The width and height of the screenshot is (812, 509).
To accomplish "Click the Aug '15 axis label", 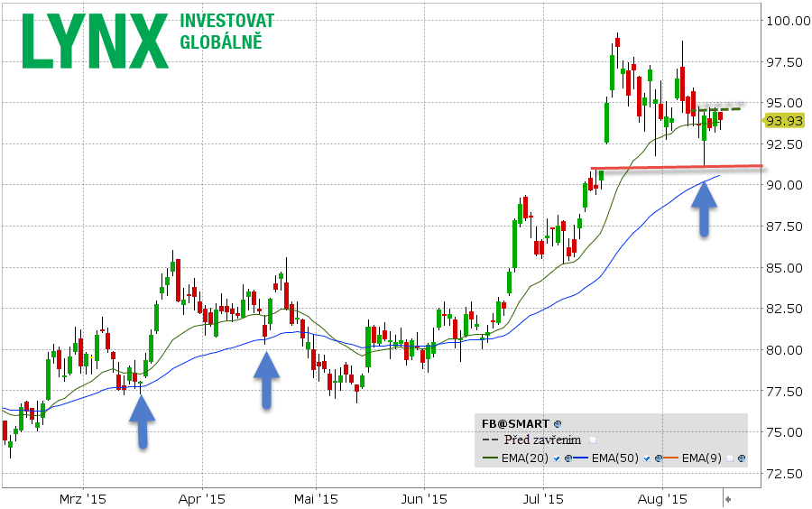I will click(x=662, y=499).
